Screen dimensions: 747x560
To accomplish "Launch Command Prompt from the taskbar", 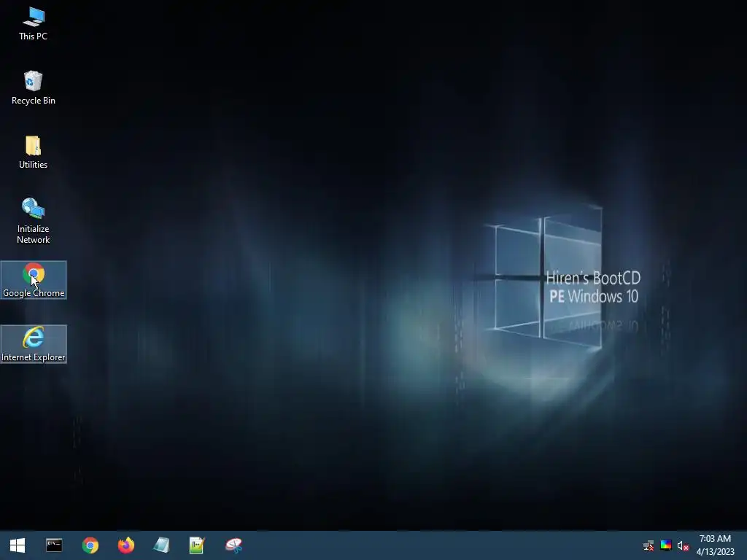I will pos(54,545).
